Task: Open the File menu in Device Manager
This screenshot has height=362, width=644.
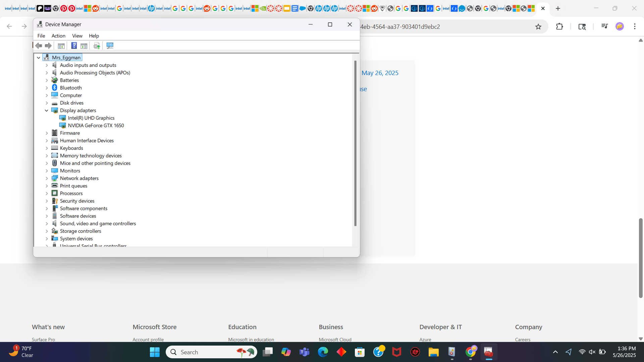Action: click(x=41, y=36)
